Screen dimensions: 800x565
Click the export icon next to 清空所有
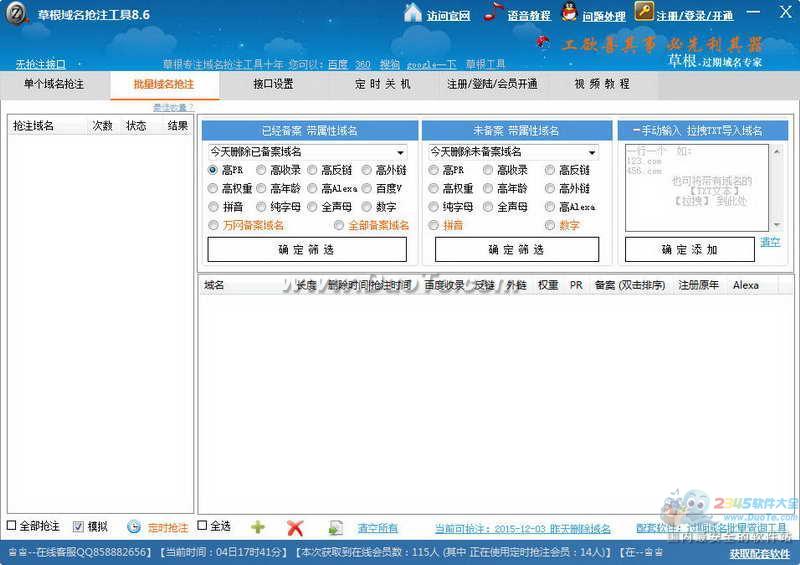pos(336,527)
